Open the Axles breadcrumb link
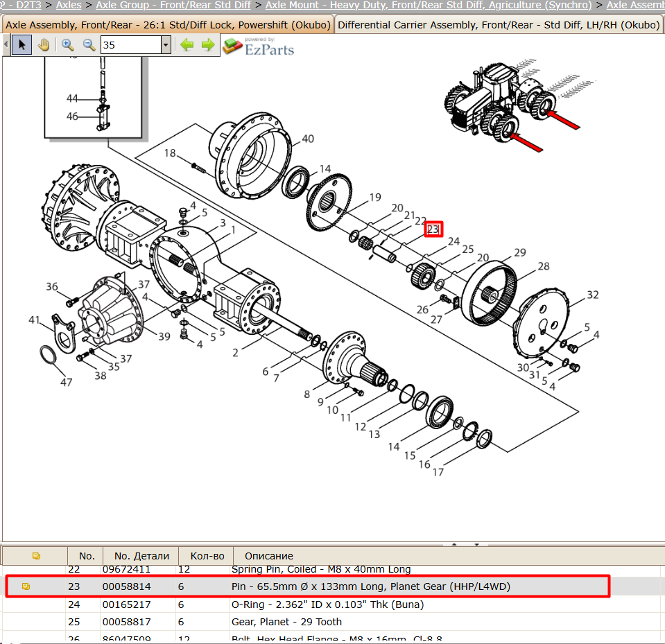This screenshot has width=665, height=644. click(x=69, y=5)
